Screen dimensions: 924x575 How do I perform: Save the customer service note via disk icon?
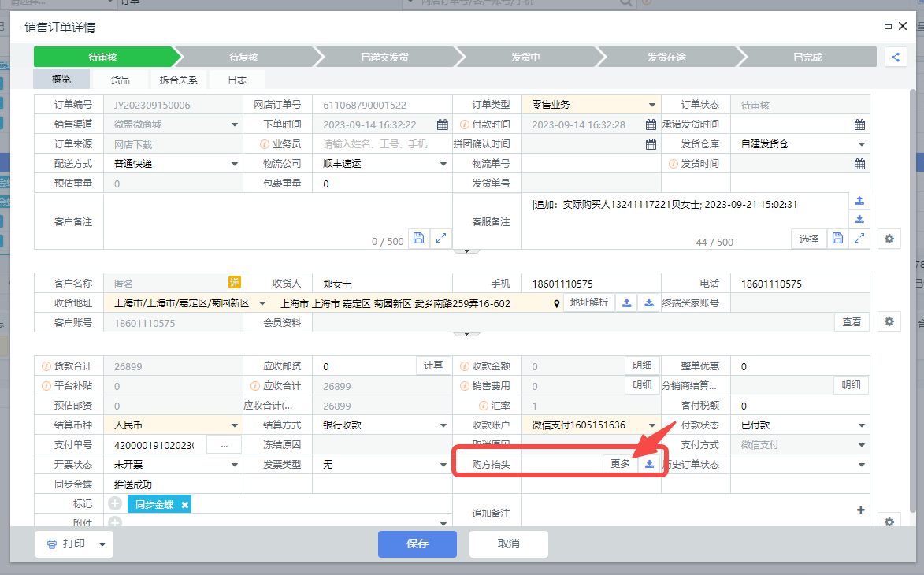pyautogui.click(x=837, y=238)
